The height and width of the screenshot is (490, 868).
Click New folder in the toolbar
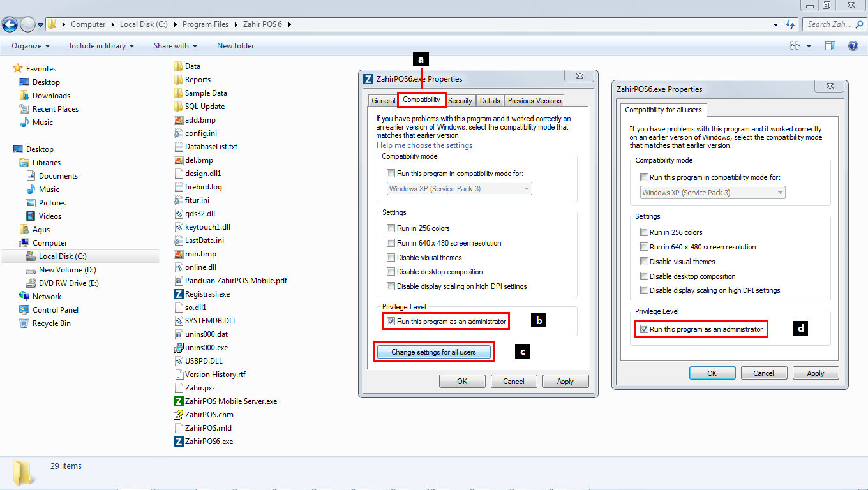tap(236, 46)
